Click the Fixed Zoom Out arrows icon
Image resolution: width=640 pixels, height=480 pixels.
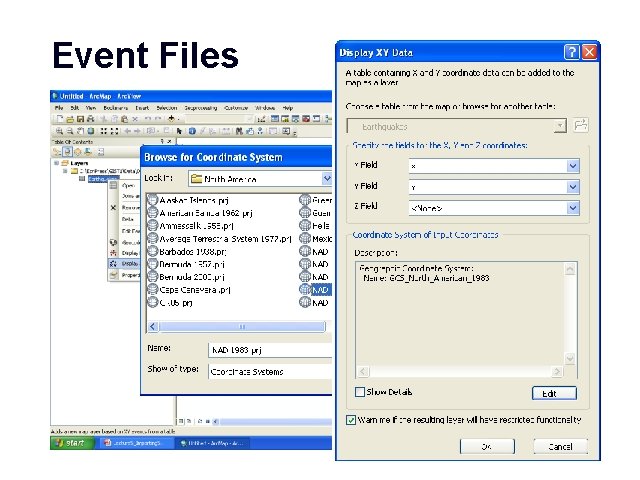114,131
